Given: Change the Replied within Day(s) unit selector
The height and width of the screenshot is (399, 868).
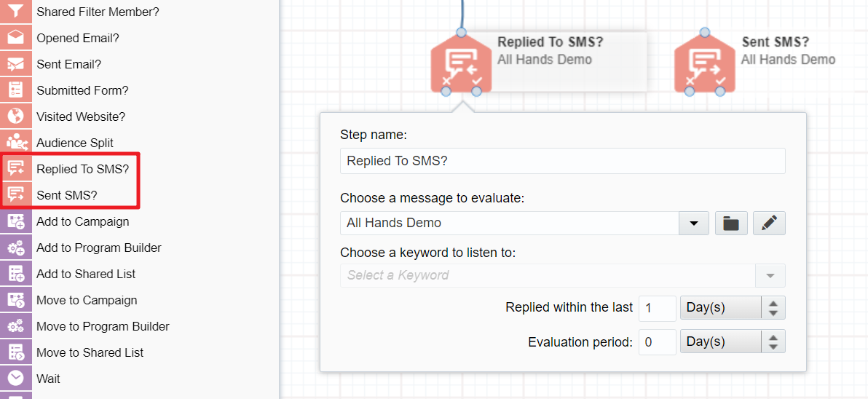Looking at the screenshot, I should coord(733,308).
